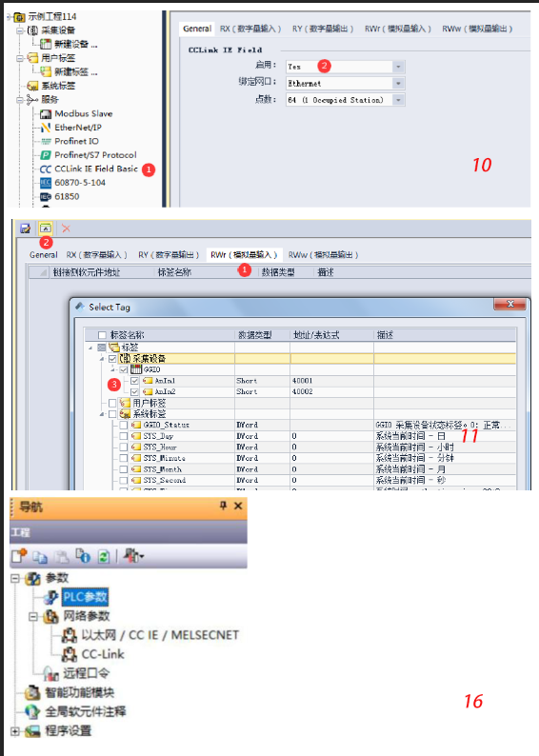Select the Modbus Slave service icon
Image resolution: width=539 pixels, height=756 pixels.
46,114
